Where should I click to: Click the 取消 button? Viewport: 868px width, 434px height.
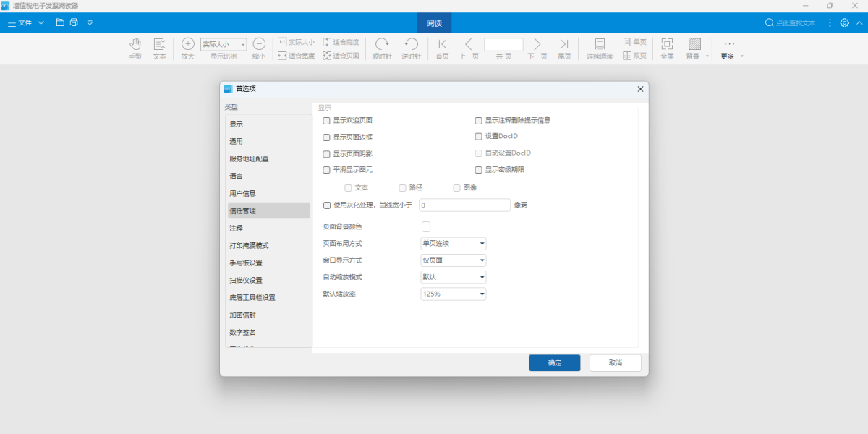(615, 363)
